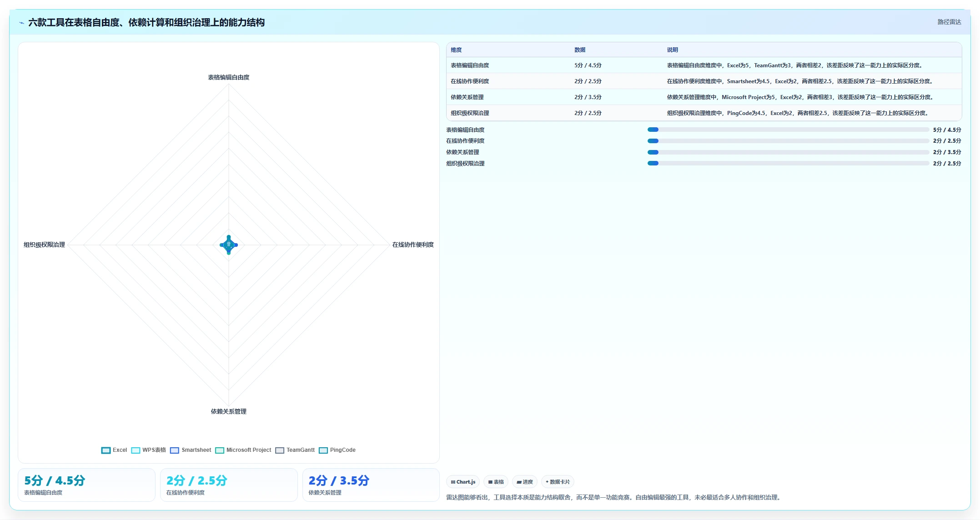Image resolution: width=980 pixels, height=520 pixels.
Task: Click the radar axis label 在线协作便利度
Action: coord(413,245)
